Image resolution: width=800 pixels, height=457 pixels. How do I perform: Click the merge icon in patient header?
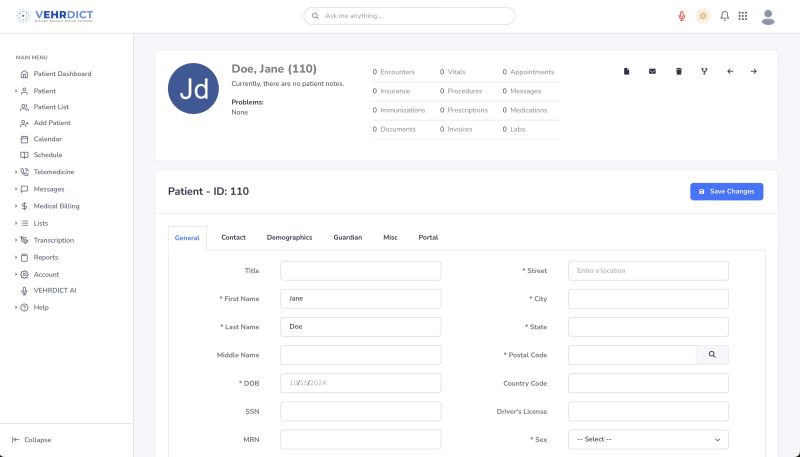pos(704,71)
